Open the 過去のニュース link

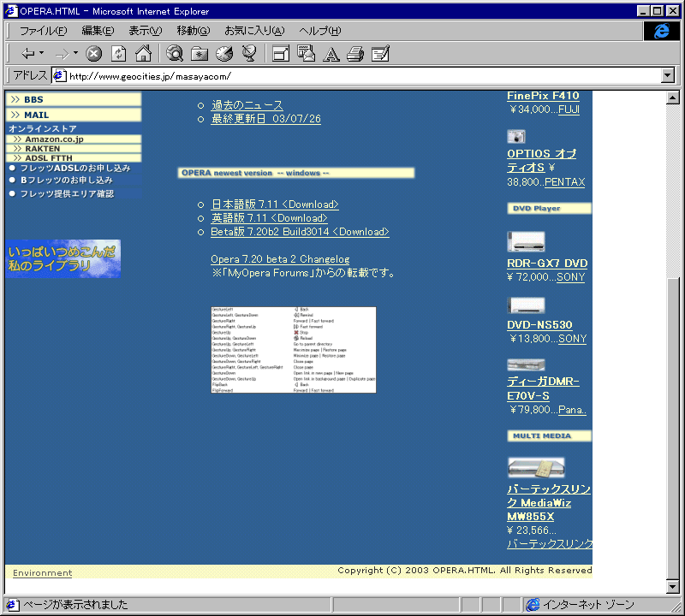[x=247, y=105]
